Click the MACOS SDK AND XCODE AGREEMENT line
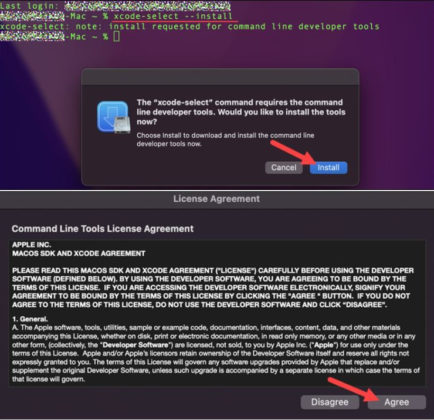 tap(79, 253)
